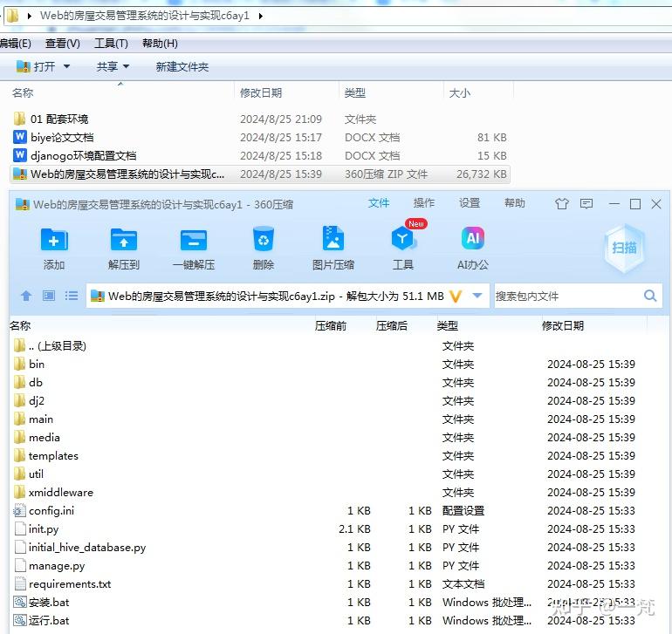Click the search magnifier icon in 360压缩
The height and width of the screenshot is (634, 672).
(x=650, y=296)
